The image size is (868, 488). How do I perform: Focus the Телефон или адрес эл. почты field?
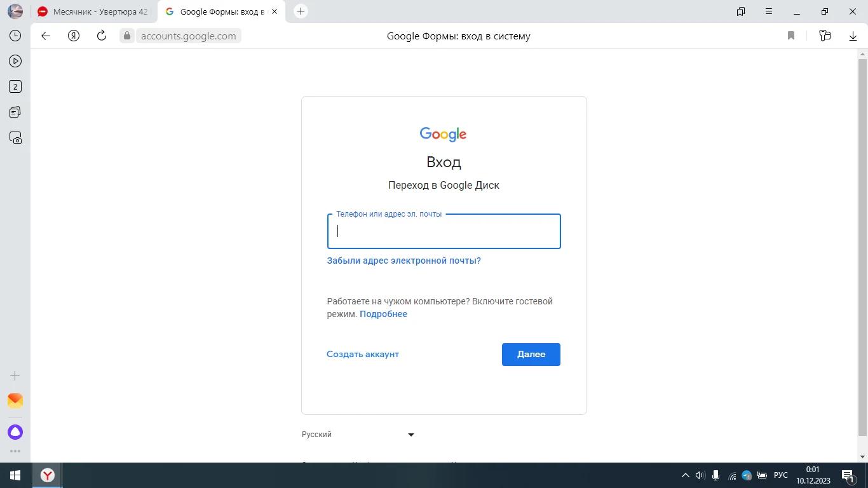point(444,231)
